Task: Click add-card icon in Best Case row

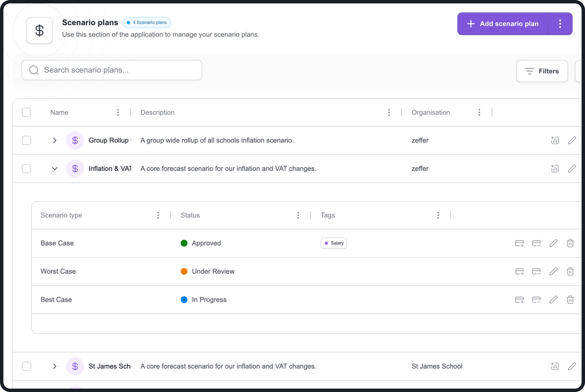Action: (519, 300)
